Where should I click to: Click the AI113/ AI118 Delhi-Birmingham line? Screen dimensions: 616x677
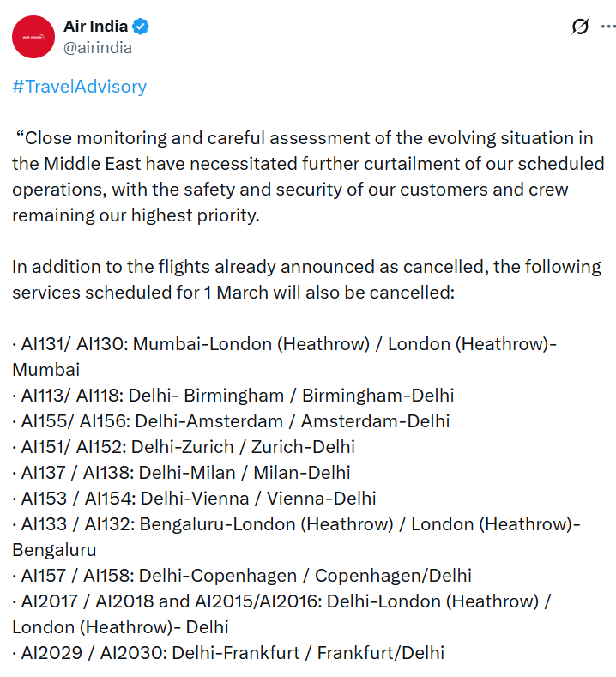(233, 396)
